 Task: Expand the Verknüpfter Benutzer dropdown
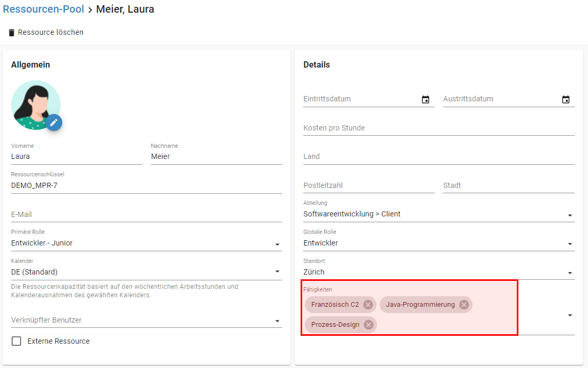click(x=277, y=321)
